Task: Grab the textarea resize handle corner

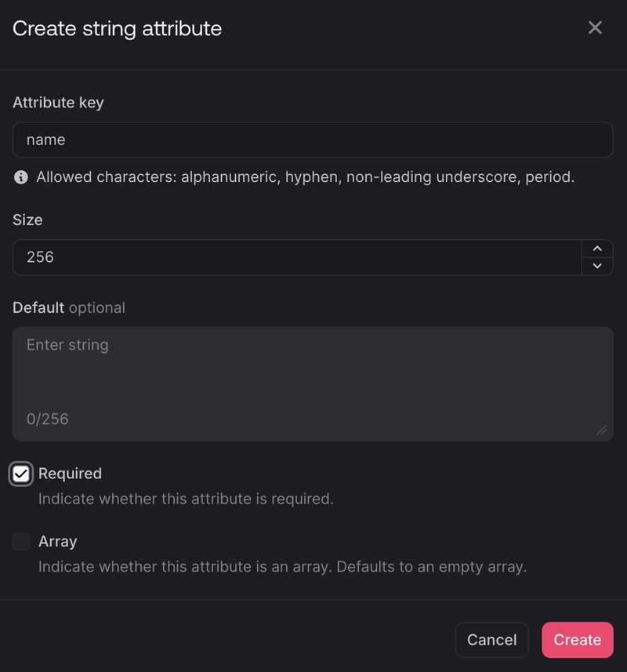Action: click(x=601, y=430)
